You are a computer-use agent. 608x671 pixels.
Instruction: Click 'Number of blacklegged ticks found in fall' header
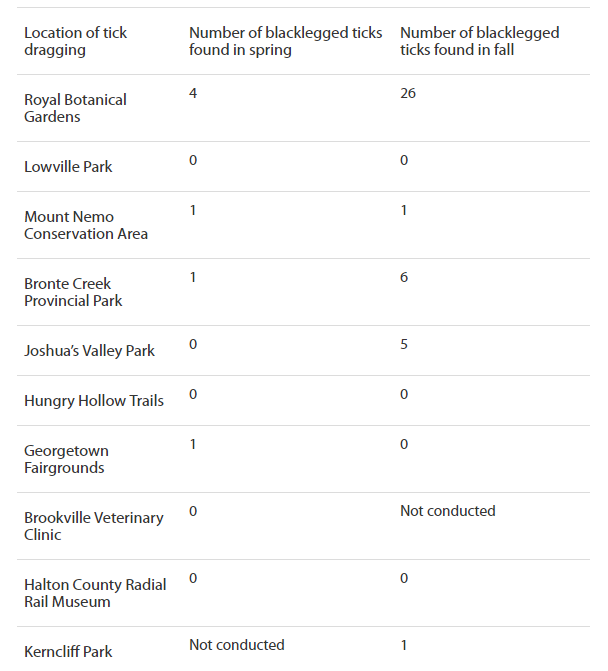[479, 41]
